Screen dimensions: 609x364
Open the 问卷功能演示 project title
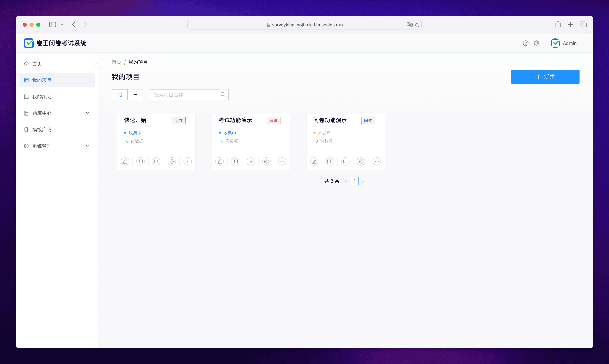[330, 120]
